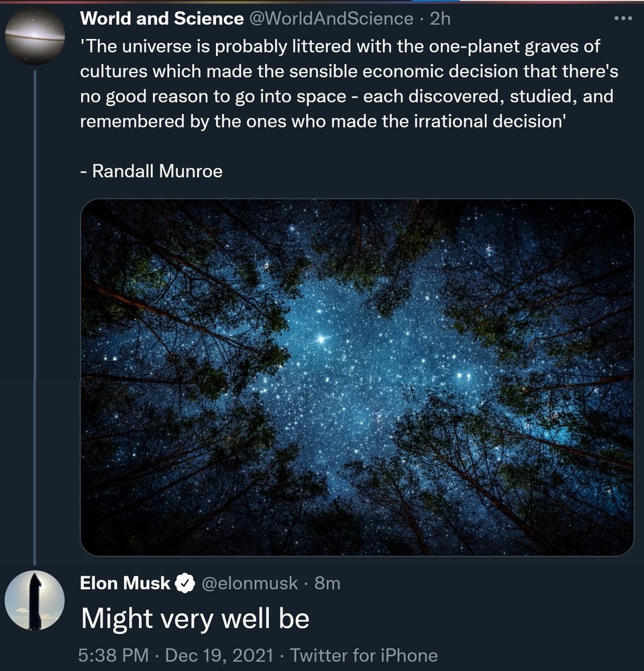This screenshot has height=671, width=644.
Task: Click Elon Musk's rocket profile picture
Action: (x=34, y=600)
